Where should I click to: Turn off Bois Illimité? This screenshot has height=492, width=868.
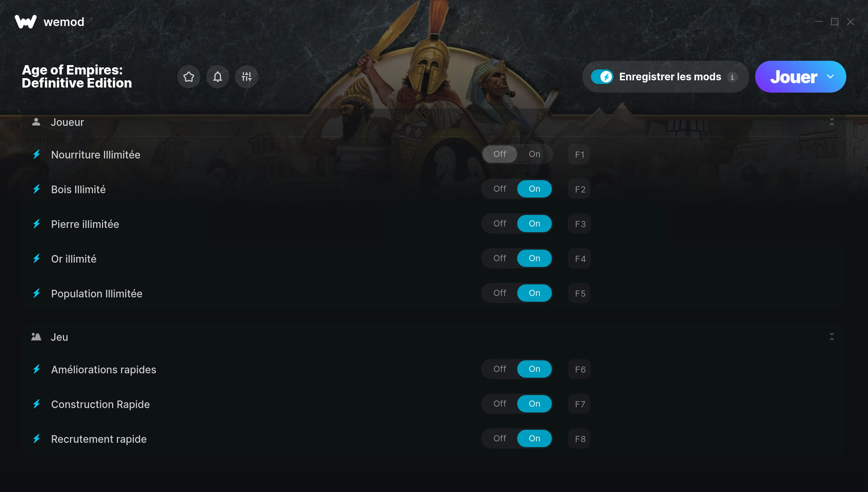click(500, 189)
